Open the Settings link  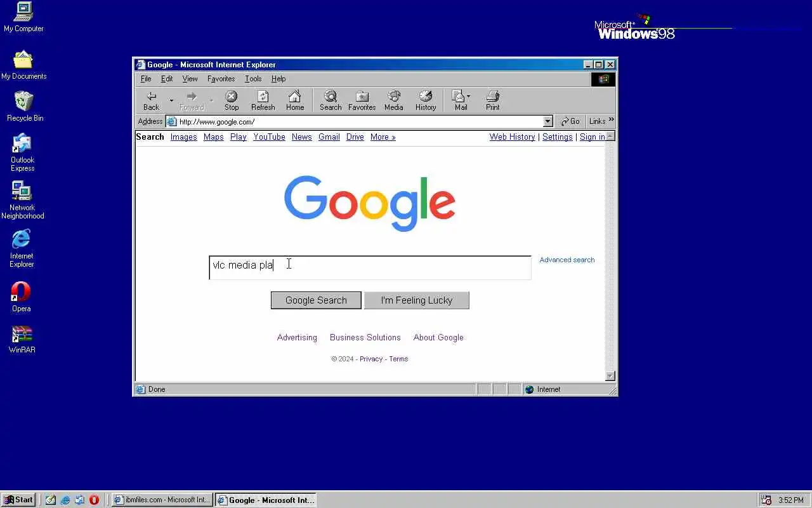click(x=557, y=137)
